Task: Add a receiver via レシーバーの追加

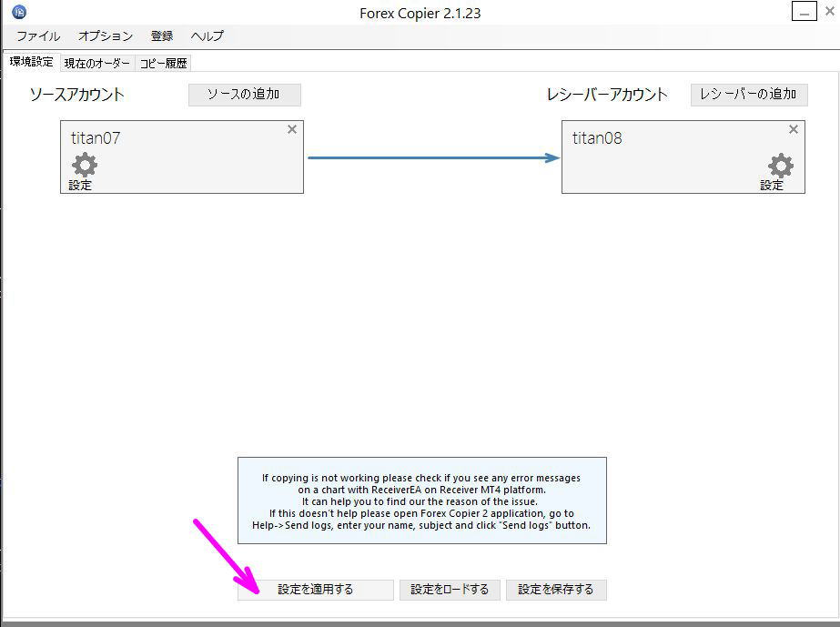Action: click(748, 94)
